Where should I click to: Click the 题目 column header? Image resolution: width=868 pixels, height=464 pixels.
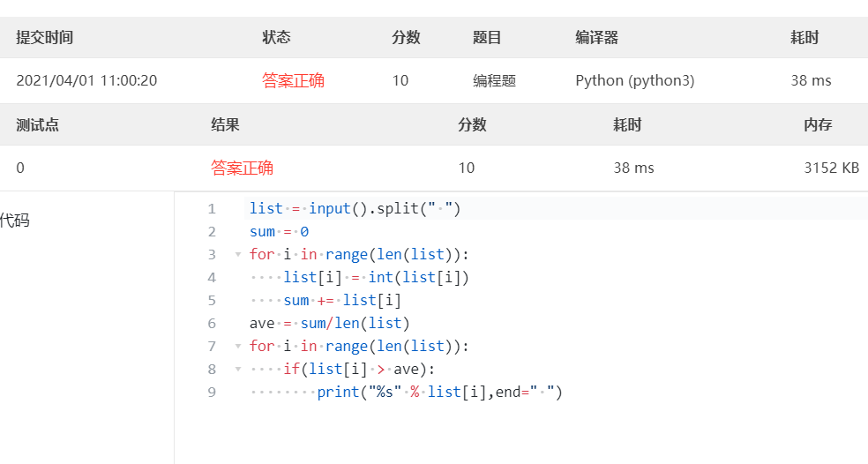coord(487,38)
